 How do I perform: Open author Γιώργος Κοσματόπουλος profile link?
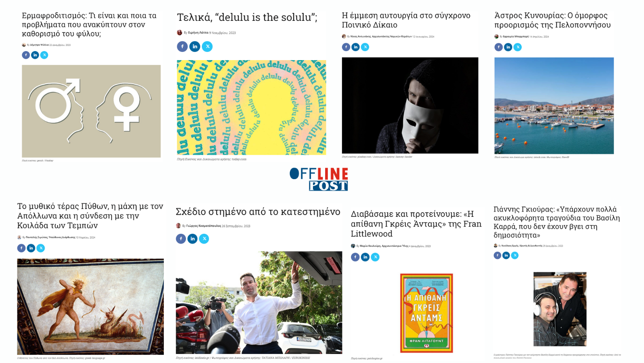203,226
